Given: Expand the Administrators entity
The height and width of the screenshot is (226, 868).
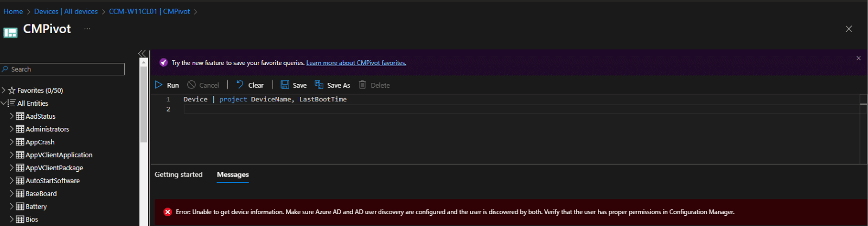Looking at the screenshot, I should click(12, 129).
